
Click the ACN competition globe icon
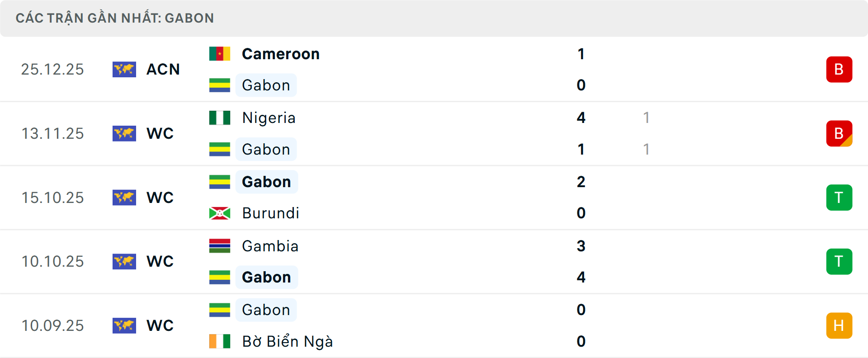pos(124,69)
